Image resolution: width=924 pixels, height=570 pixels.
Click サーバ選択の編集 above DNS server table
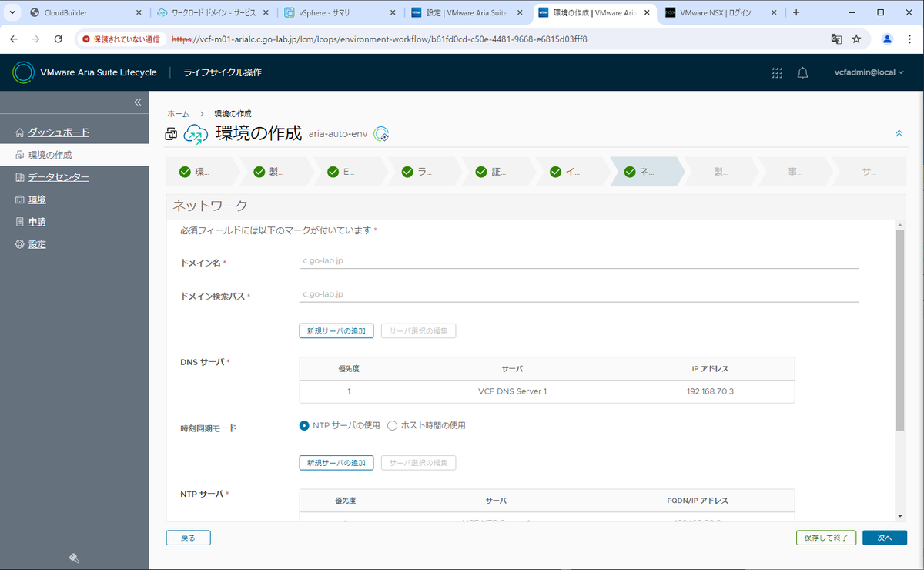419,330
